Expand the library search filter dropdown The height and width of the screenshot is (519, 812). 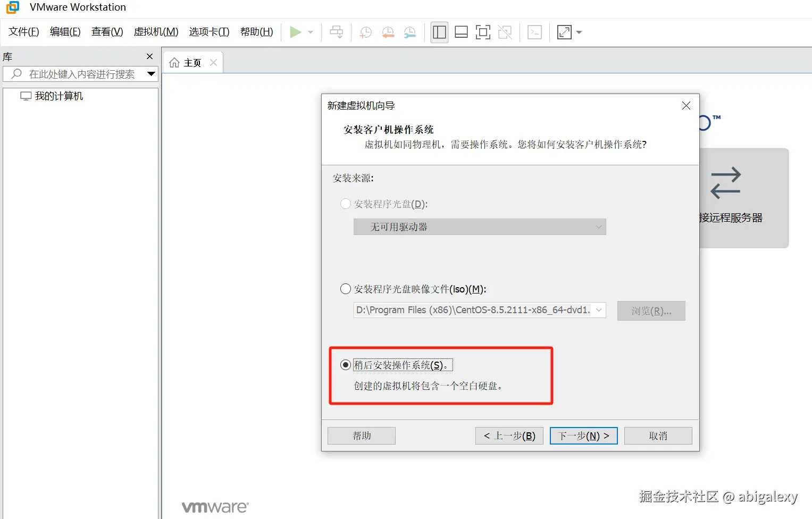coord(152,74)
